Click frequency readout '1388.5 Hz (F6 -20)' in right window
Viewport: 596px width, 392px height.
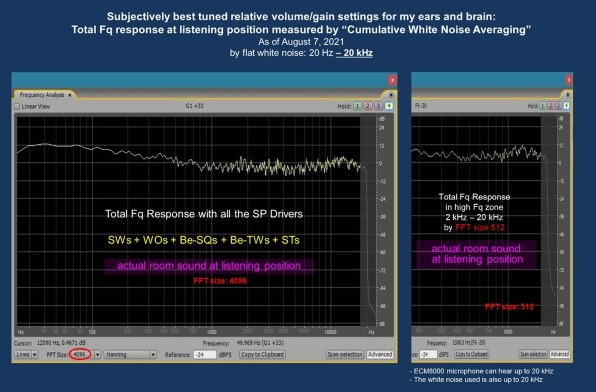point(469,343)
